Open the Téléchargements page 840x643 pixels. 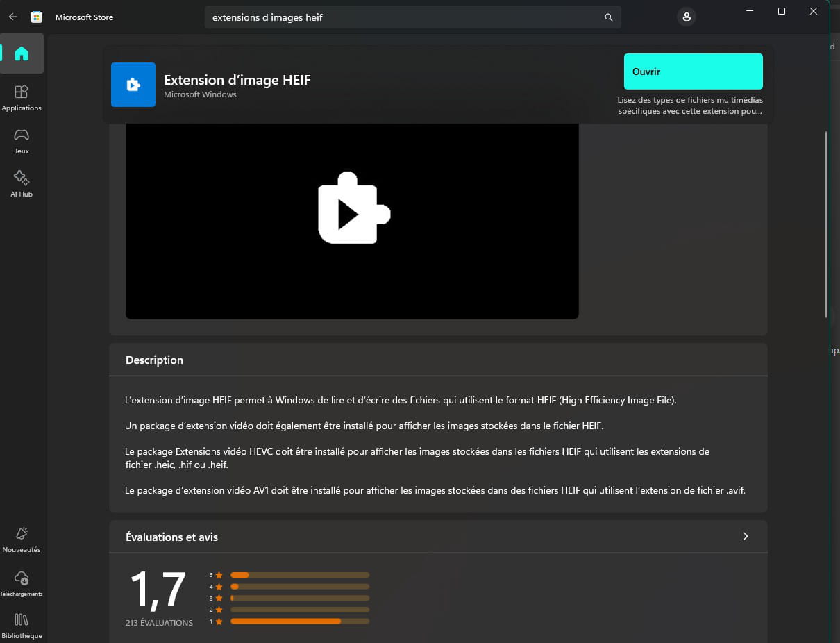[x=22, y=583]
